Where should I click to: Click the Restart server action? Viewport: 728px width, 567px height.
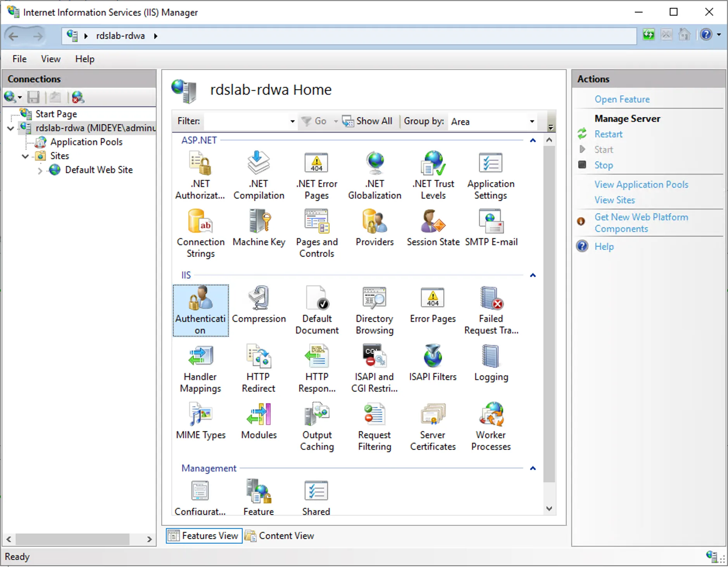[x=608, y=134]
